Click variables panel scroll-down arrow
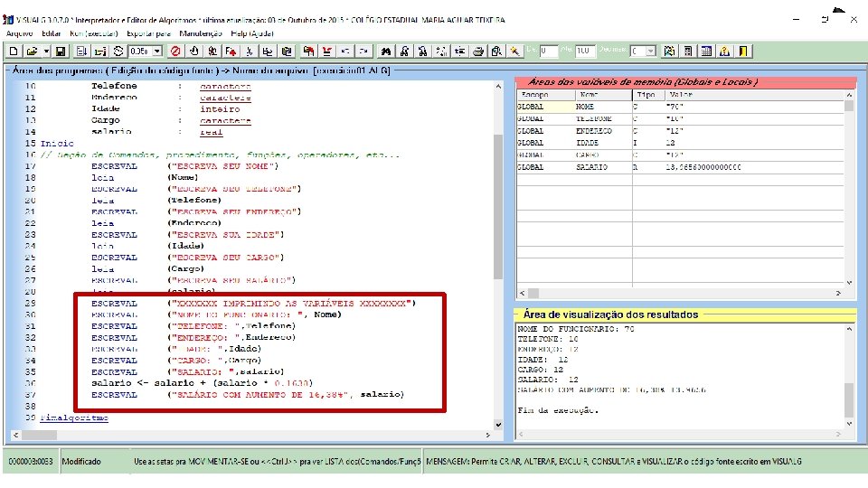Image resolution: width=868 pixels, height=488 pixels. tap(849, 282)
